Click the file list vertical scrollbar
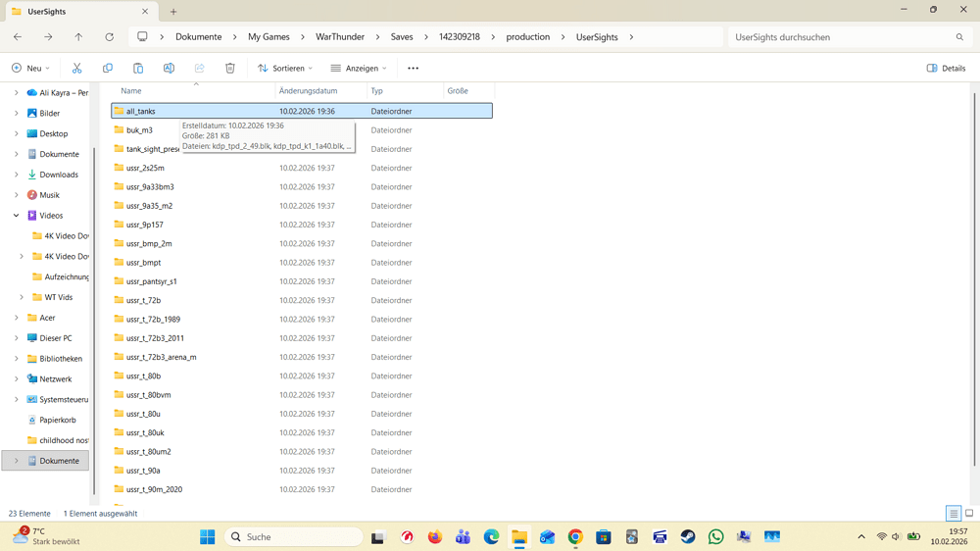Screen dimensions: 980x551 click(974, 279)
